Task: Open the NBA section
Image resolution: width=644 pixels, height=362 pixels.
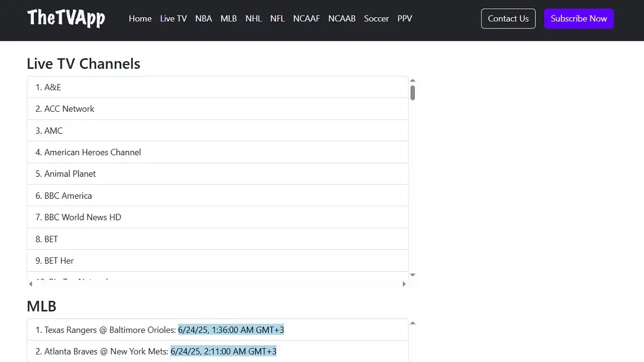Action: click(x=203, y=18)
